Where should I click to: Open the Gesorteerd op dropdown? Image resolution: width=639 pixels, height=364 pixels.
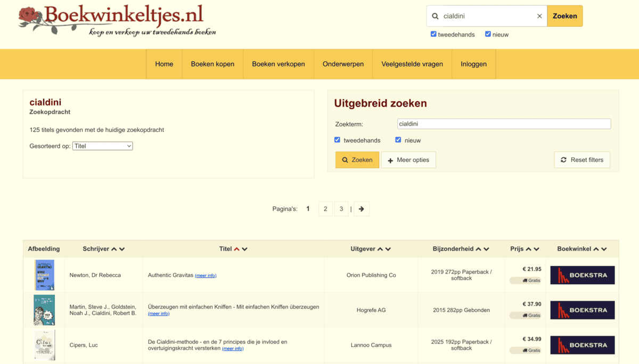coord(102,146)
